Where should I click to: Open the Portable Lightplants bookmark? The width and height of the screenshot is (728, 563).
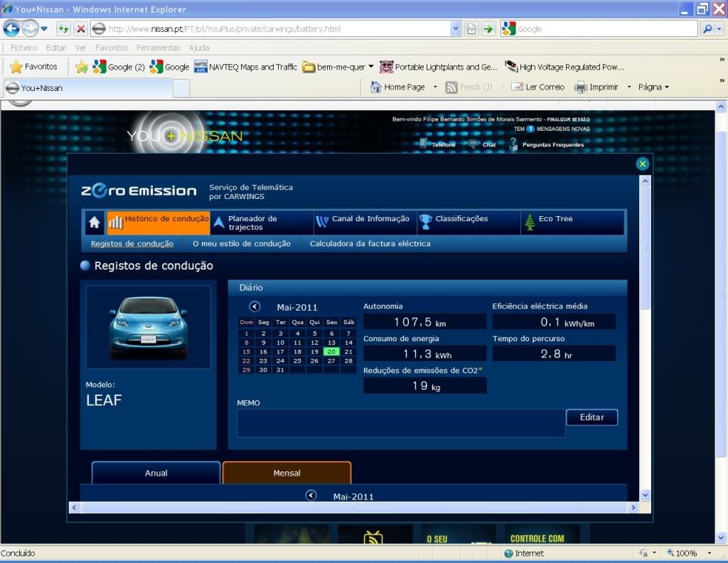click(x=438, y=67)
